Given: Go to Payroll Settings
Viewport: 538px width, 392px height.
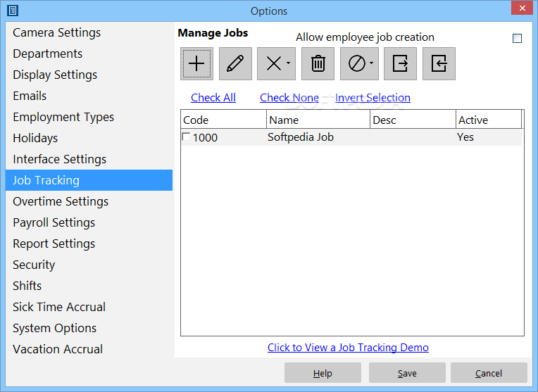Looking at the screenshot, I should tap(89, 222).
